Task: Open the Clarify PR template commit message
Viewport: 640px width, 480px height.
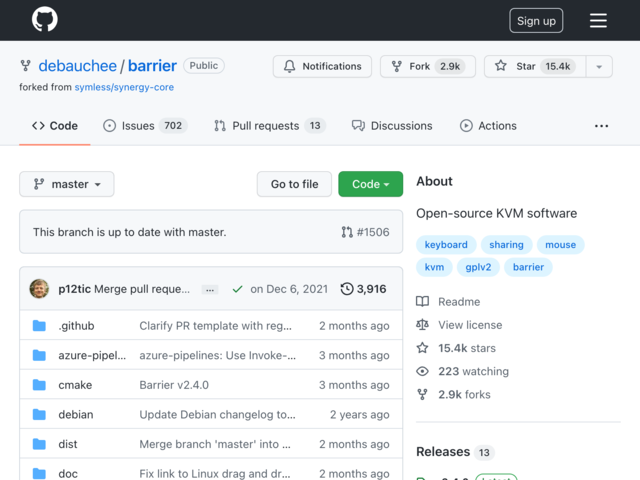Action: coord(216,326)
